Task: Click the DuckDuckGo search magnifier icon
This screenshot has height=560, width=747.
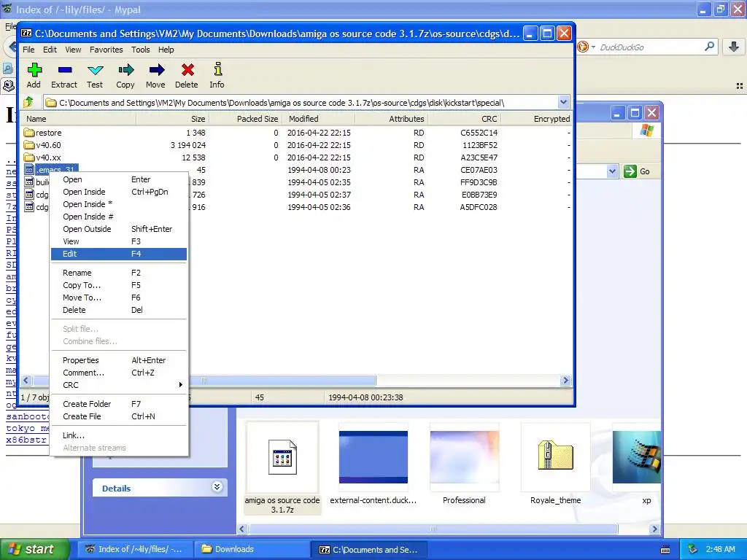Action: (x=709, y=47)
